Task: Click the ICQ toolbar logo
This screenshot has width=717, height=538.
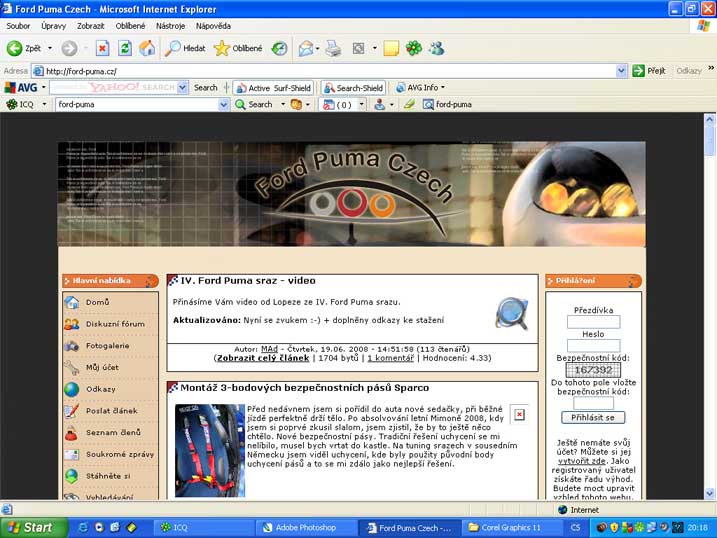Action: click(20, 104)
